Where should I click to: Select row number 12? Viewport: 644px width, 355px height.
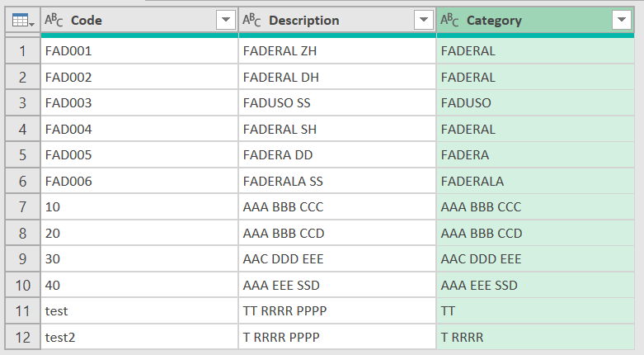click(x=22, y=338)
